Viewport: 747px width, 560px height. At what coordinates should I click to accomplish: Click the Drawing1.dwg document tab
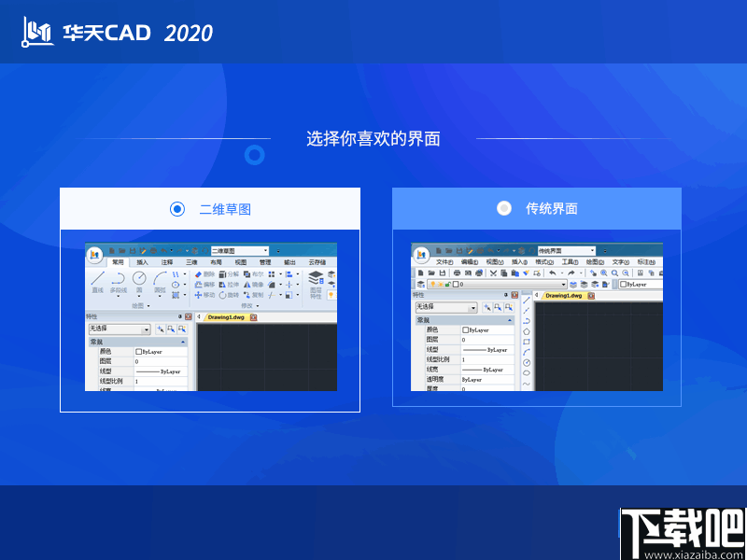pos(229,317)
